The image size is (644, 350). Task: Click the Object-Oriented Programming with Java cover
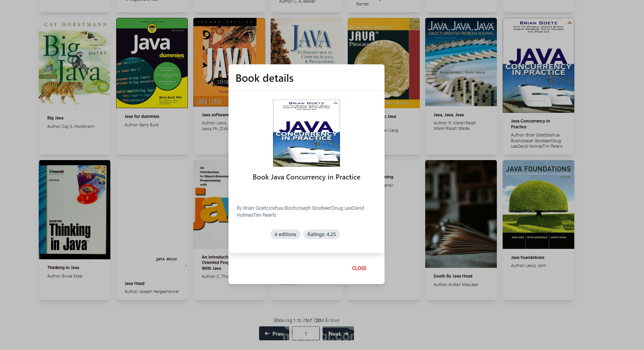coord(211,204)
